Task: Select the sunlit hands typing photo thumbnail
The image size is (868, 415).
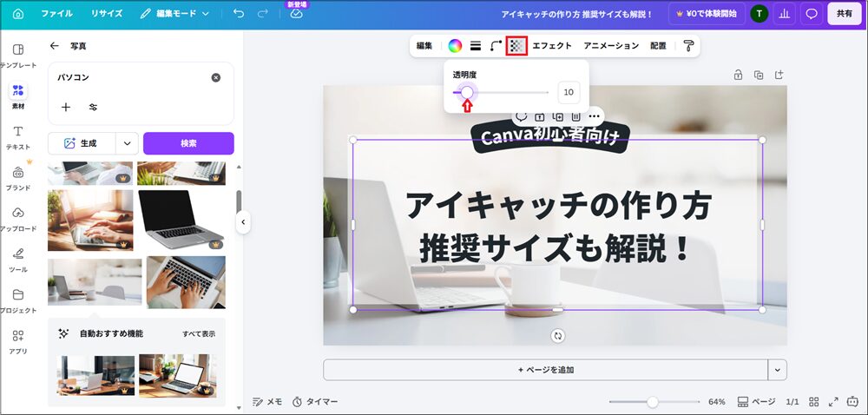Action: [90, 221]
